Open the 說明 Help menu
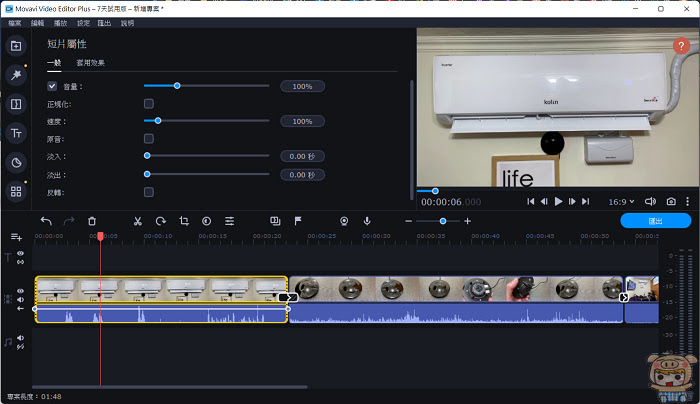 click(x=127, y=23)
